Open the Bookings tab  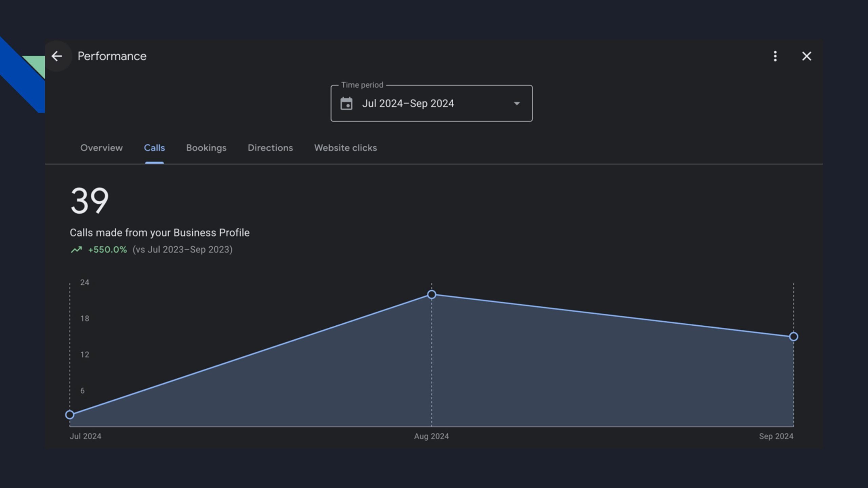click(x=206, y=148)
